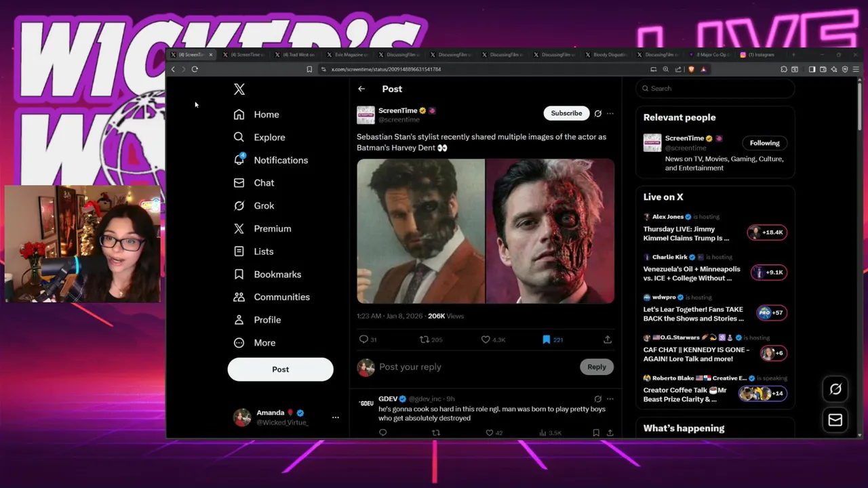The image size is (868, 488).
Task: Switch to the Bloody Disgusting tab
Action: 606,55
